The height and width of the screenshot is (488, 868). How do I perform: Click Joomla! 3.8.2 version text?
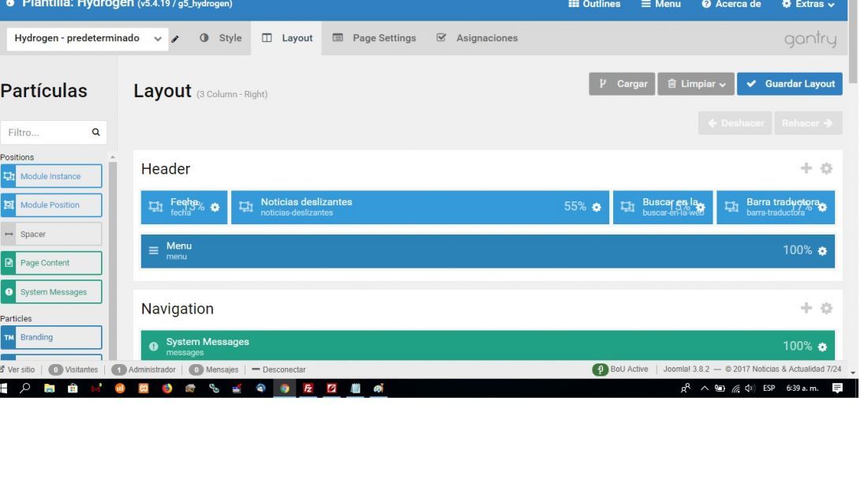tap(687, 370)
